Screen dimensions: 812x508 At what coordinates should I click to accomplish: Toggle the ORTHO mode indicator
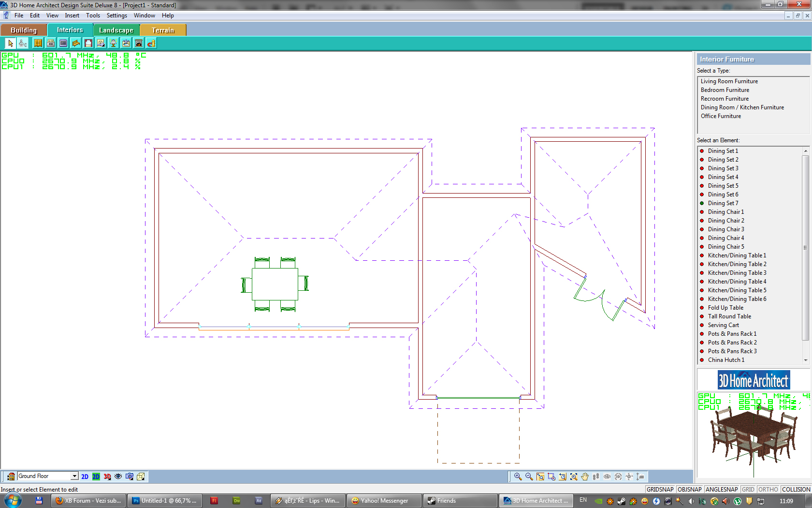(x=768, y=489)
